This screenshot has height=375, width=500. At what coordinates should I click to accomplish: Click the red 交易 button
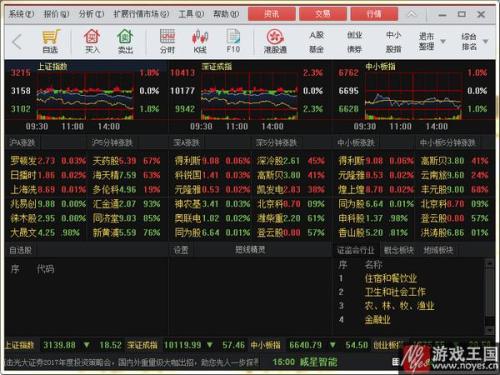tap(323, 14)
